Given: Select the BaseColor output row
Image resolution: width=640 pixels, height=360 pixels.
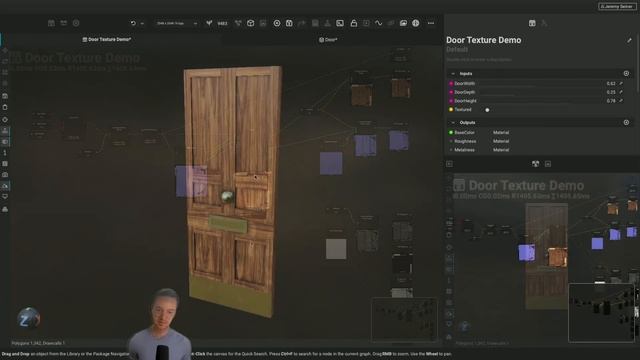Looking at the screenshot, I should click(464, 133).
